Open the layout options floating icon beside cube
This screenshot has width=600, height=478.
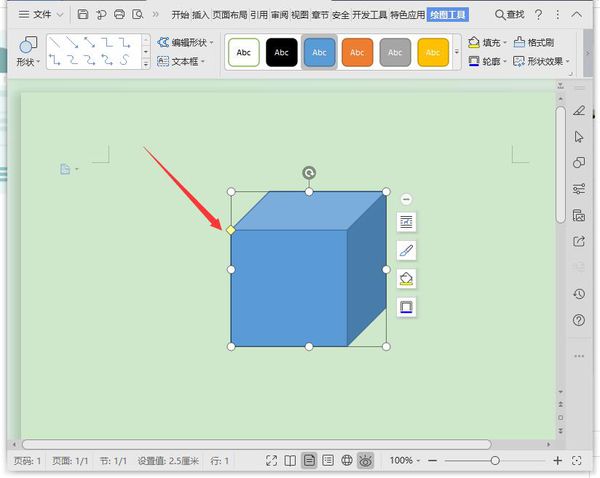[406, 222]
